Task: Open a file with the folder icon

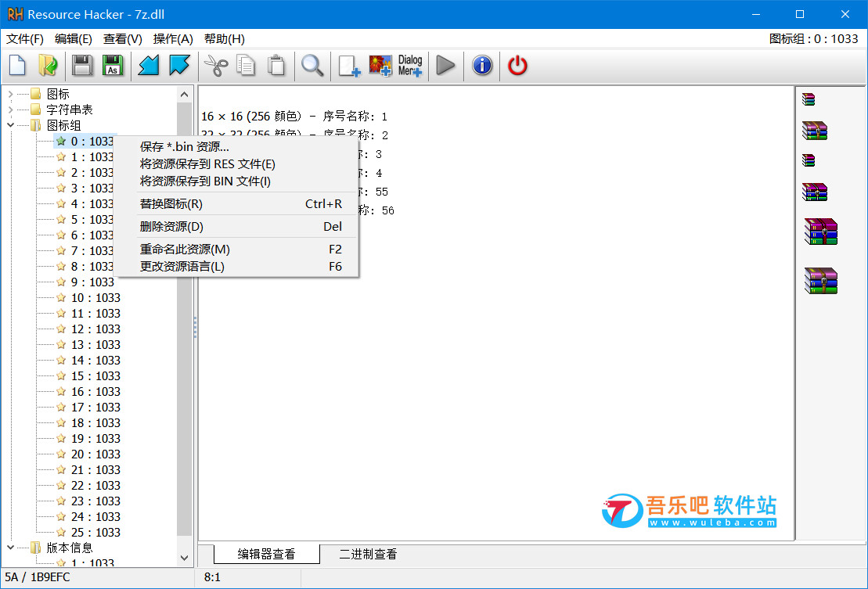Action: click(x=49, y=66)
